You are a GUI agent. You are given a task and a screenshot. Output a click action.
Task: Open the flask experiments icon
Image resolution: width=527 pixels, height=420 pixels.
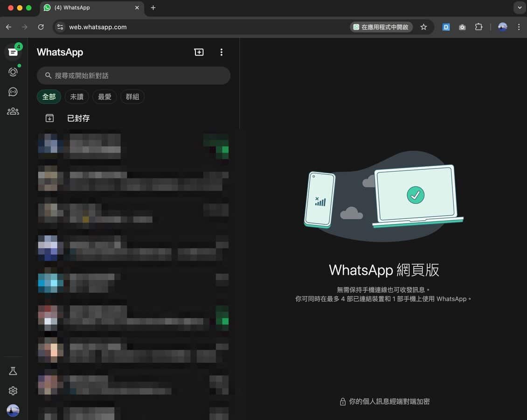point(13,371)
